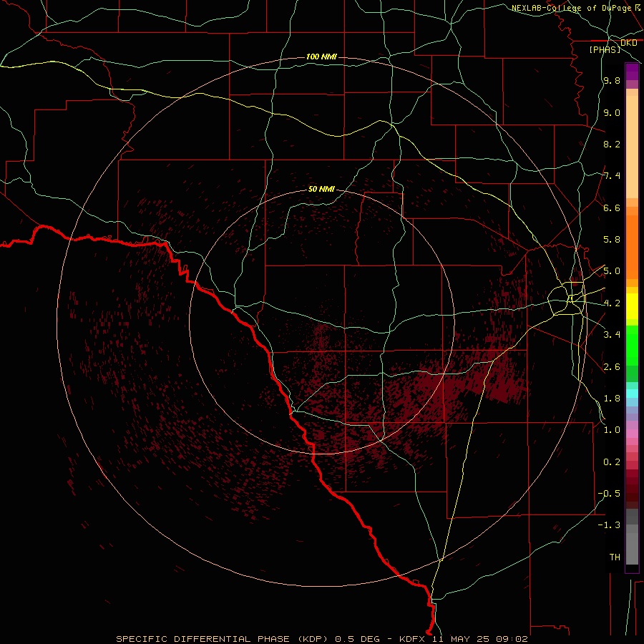Image resolution: width=644 pixels, height=644 pixels.
Task: Click the 3.4 value on the color scale
Action: pos(612,335)
